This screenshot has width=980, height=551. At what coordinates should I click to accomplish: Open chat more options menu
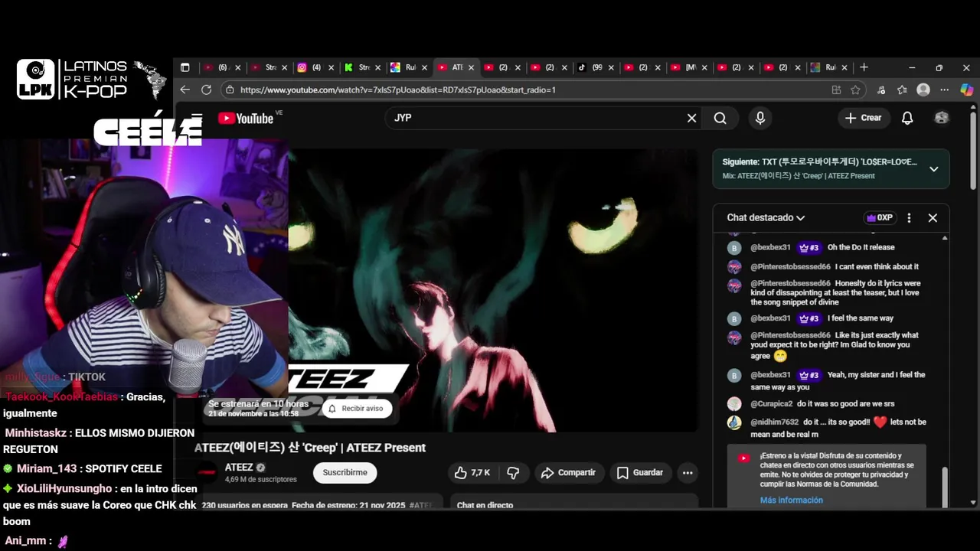pos(909,217)
